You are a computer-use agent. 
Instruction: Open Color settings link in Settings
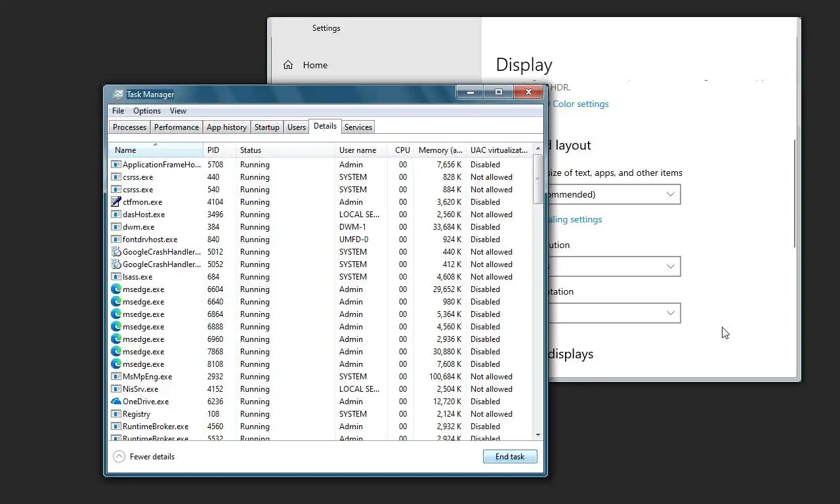pos(580,104)
